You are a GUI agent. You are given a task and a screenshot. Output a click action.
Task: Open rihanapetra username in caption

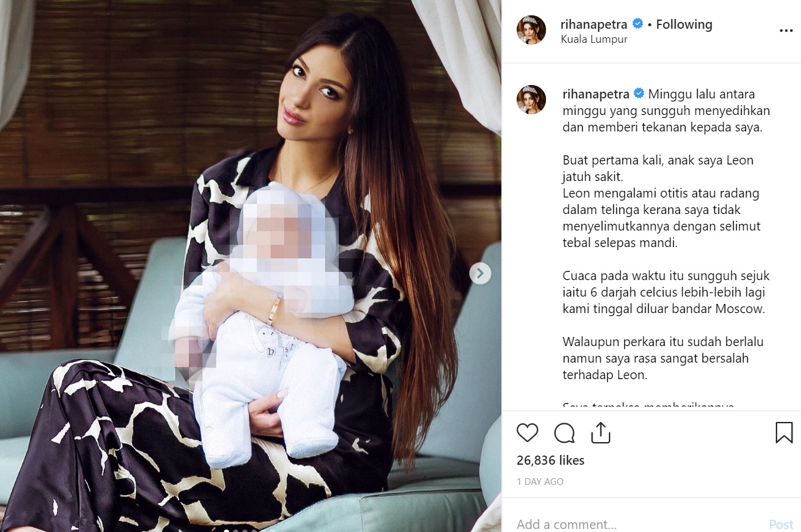tap(597, 94)
